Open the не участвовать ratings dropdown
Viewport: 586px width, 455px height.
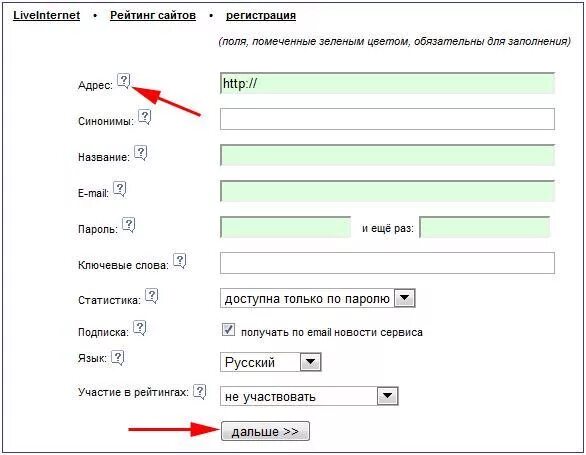[309, 396]
